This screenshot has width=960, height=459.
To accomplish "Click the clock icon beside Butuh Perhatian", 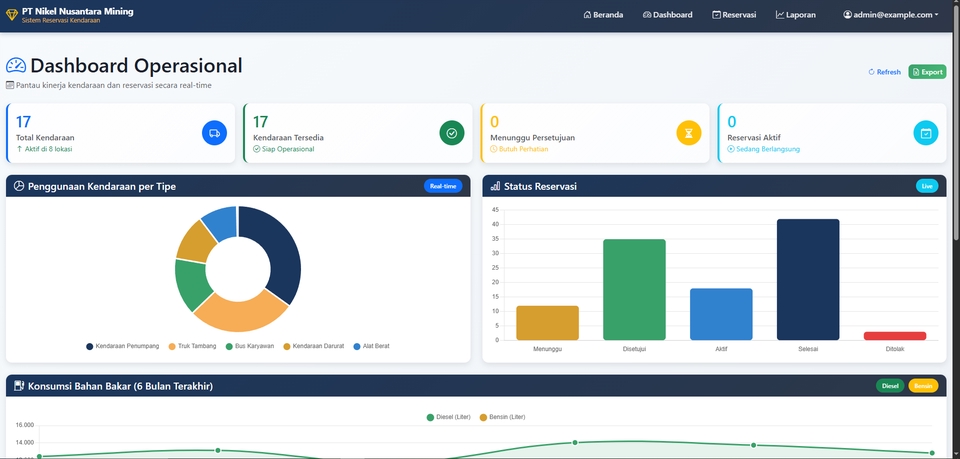I will (494, 149).
